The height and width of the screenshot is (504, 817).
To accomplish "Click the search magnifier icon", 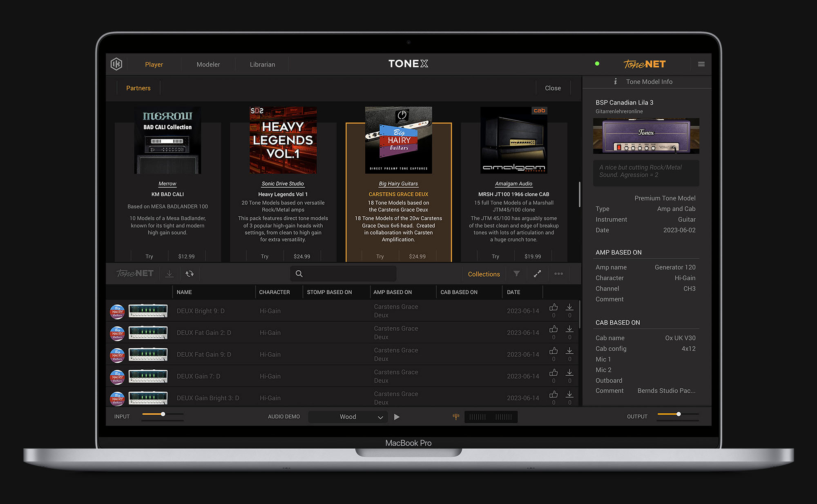I will pyautogui.click(x=299, y=273).
